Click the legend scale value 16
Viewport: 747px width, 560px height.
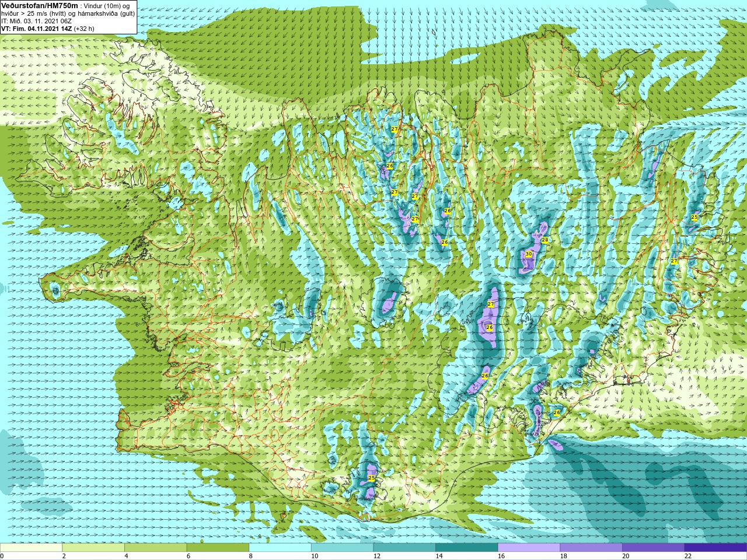pyautogui.click(x=501, y=556)
